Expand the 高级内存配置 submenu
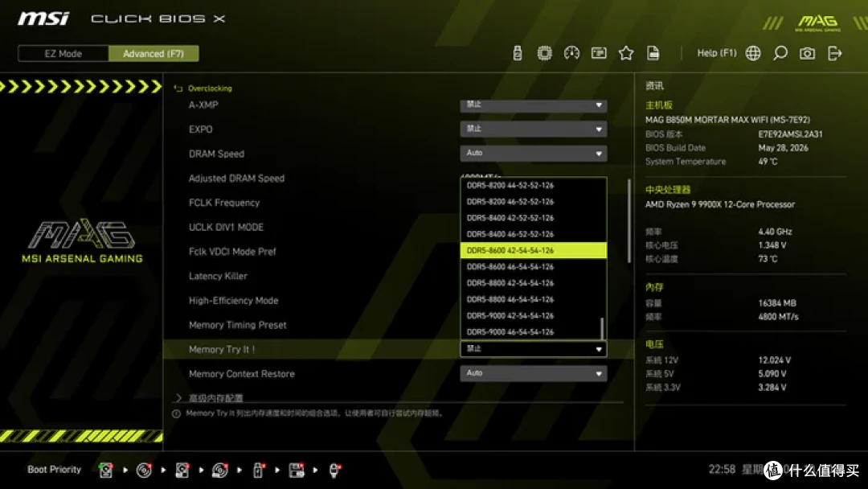 [216, 397]
